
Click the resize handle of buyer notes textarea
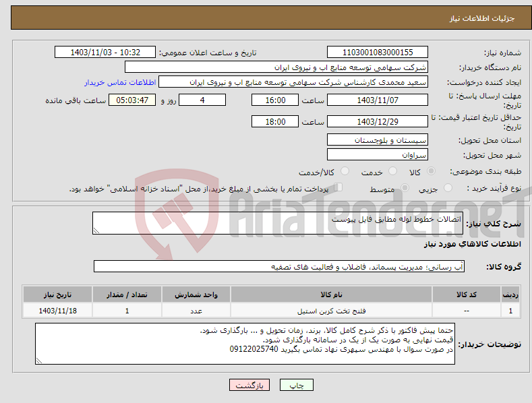coord(39,361)
